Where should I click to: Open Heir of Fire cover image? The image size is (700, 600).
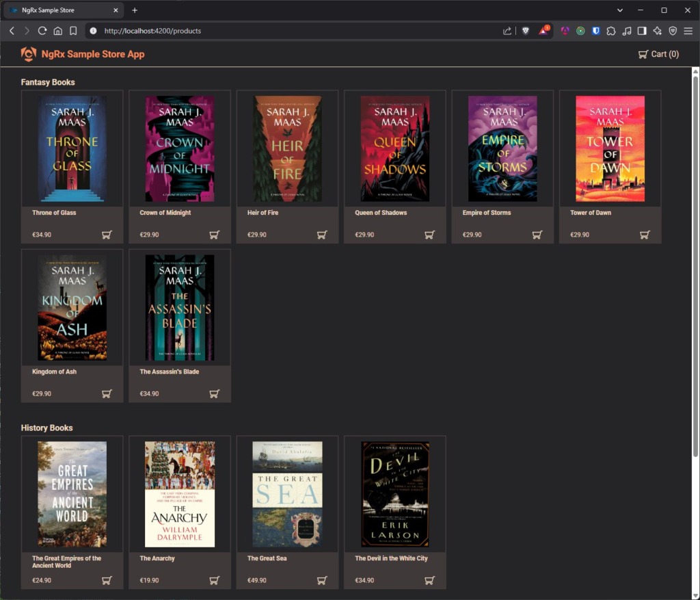click(x=287, y=148)
